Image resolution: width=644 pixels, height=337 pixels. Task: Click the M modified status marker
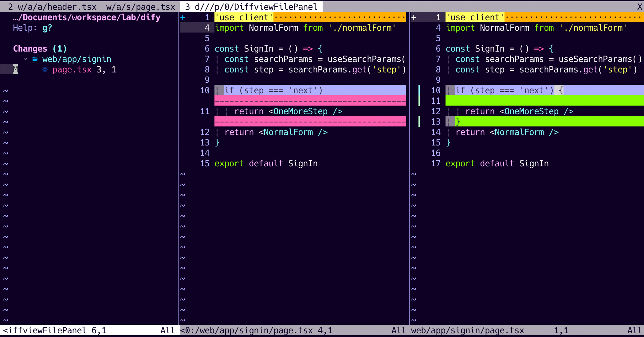[x=15, y=70]
